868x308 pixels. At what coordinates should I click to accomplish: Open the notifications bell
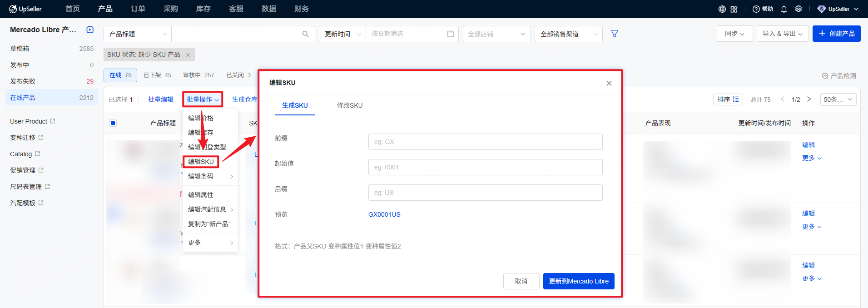(784, 9)
